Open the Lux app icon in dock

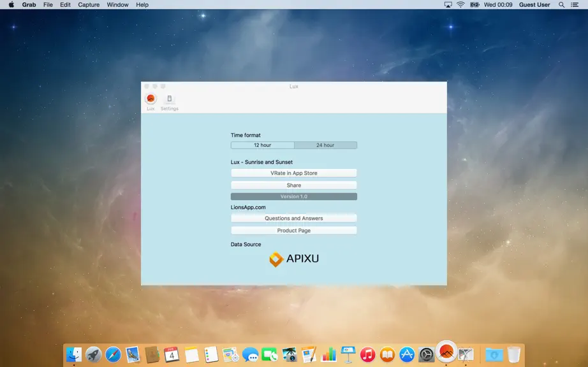[x=446, y=352]
